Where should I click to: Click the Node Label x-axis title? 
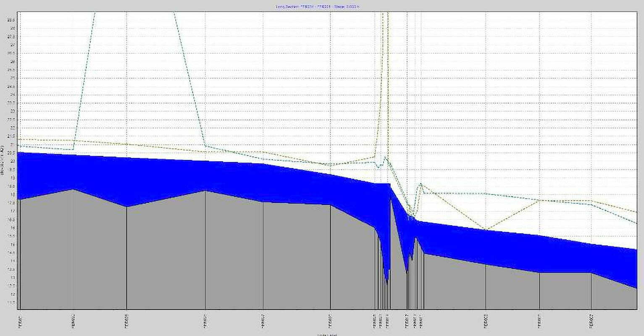pos(327,335)
